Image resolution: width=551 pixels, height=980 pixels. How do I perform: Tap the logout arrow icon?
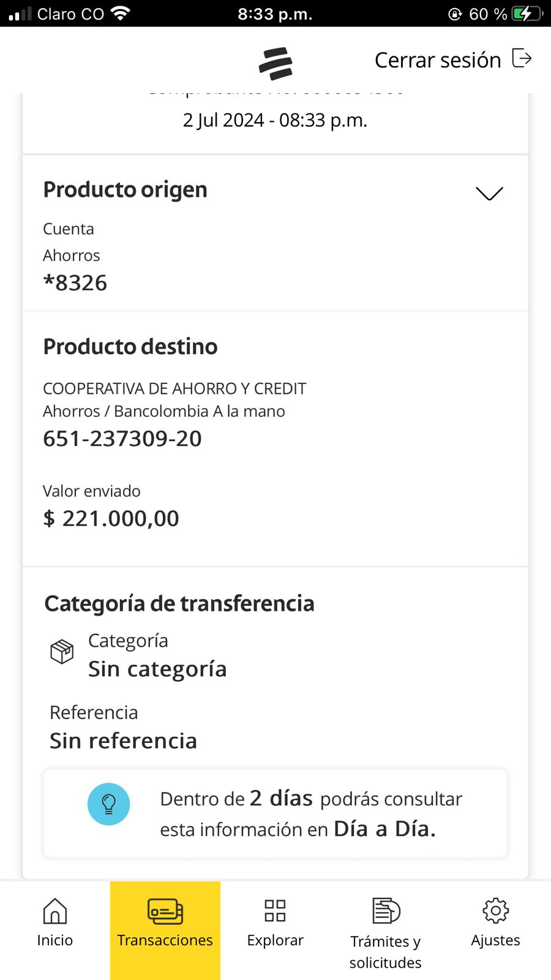(521, 59)
